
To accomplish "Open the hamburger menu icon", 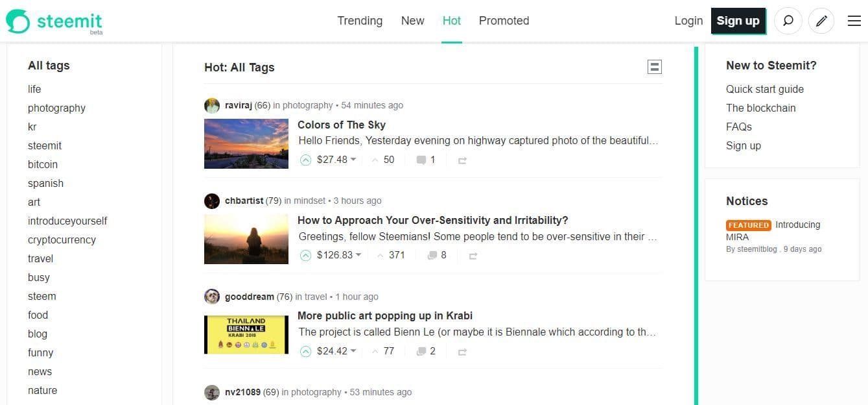I will click(x=854, y=21).
